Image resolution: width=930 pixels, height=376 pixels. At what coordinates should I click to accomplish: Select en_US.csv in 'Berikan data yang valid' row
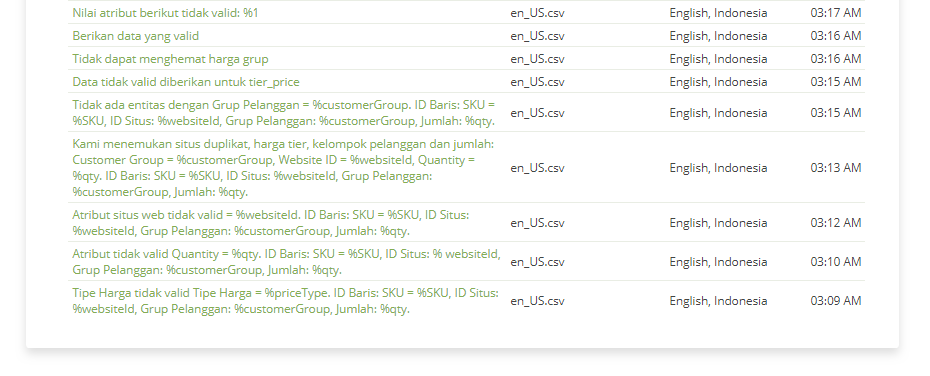pos(537,36)
